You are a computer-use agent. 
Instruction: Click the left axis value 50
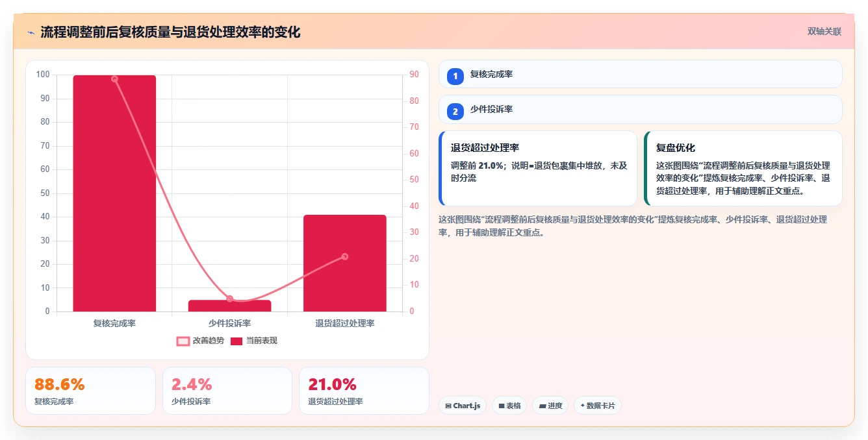point(45,193)
